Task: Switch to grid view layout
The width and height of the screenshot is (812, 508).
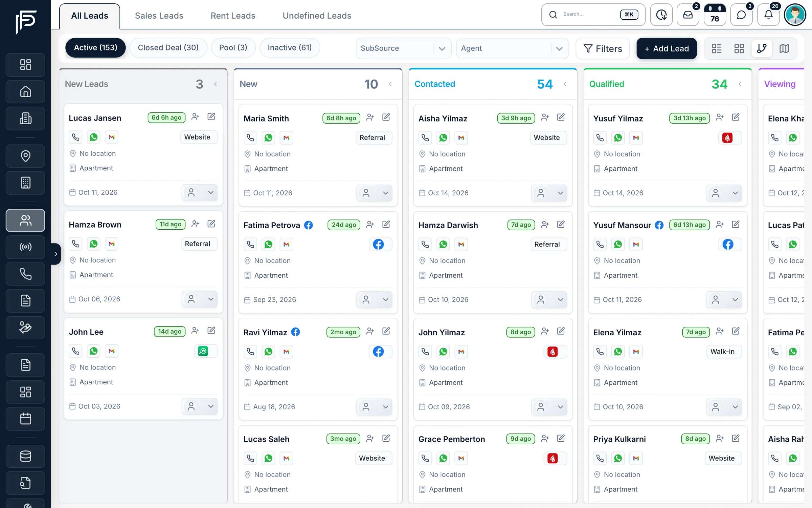Action: [739, 48]
